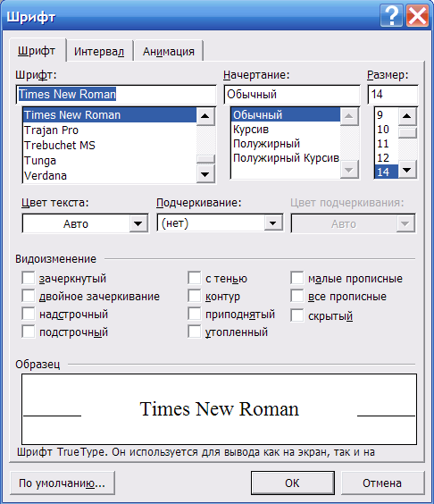Click the help question mark icon

[391, 15]
